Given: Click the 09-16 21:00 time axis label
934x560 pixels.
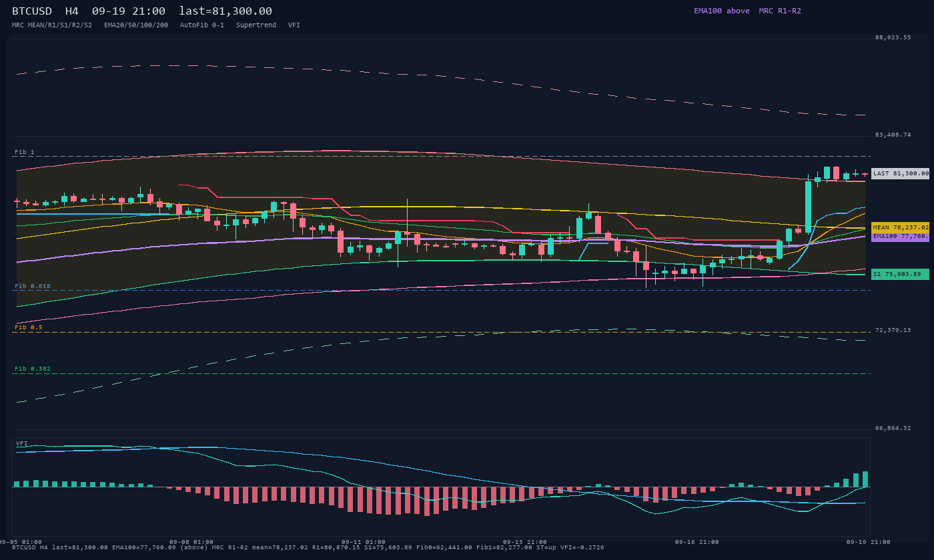Looking at the screenshot, I should [697, 542].
